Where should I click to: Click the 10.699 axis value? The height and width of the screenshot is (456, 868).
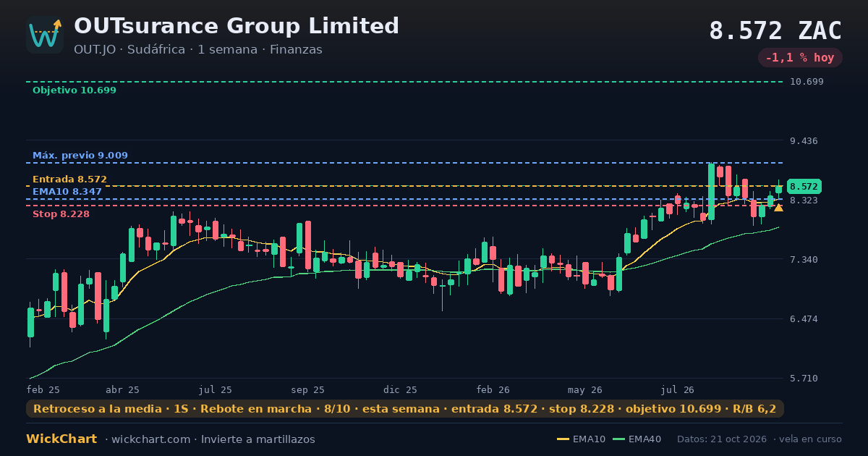pos(807,82)
